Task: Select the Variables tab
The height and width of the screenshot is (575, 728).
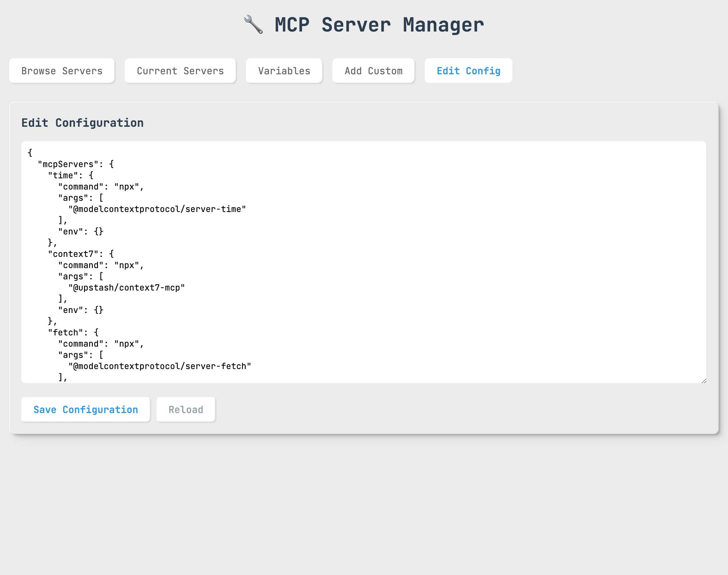Action: [x=284, y=71]
